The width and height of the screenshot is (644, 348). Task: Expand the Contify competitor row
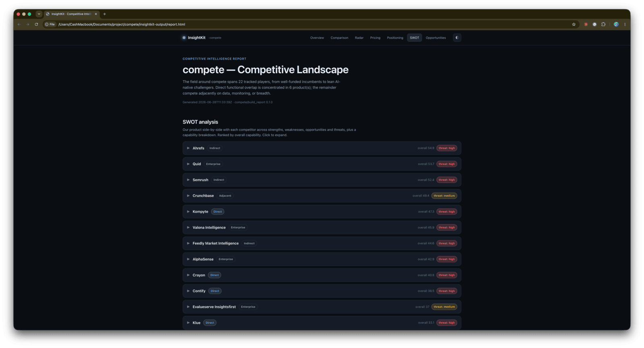[x=322, y=291]
